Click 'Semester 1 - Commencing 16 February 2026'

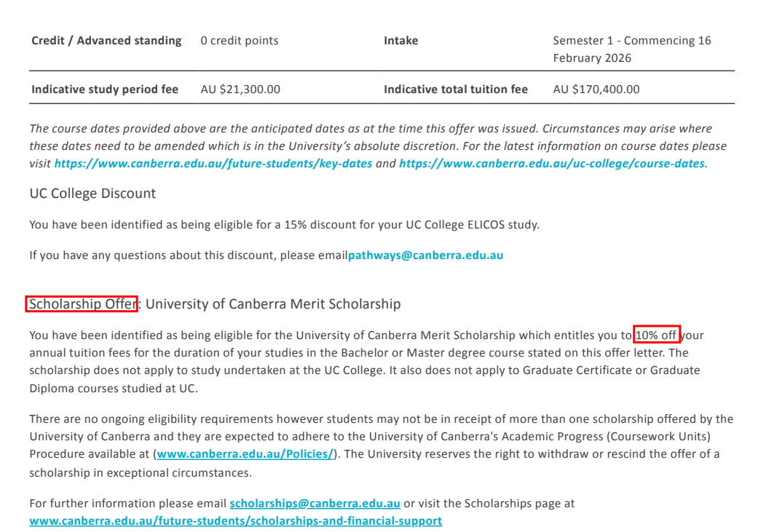pos(632,49)
